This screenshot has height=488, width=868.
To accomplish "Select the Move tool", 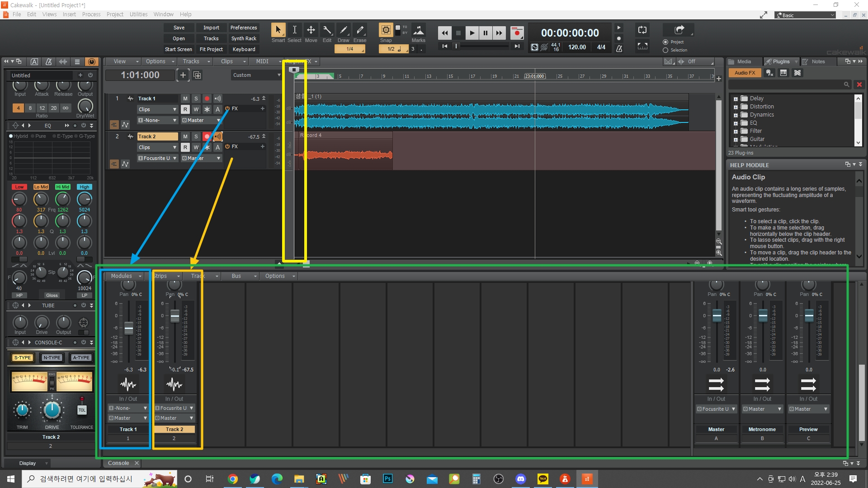I will coord(311,30).
